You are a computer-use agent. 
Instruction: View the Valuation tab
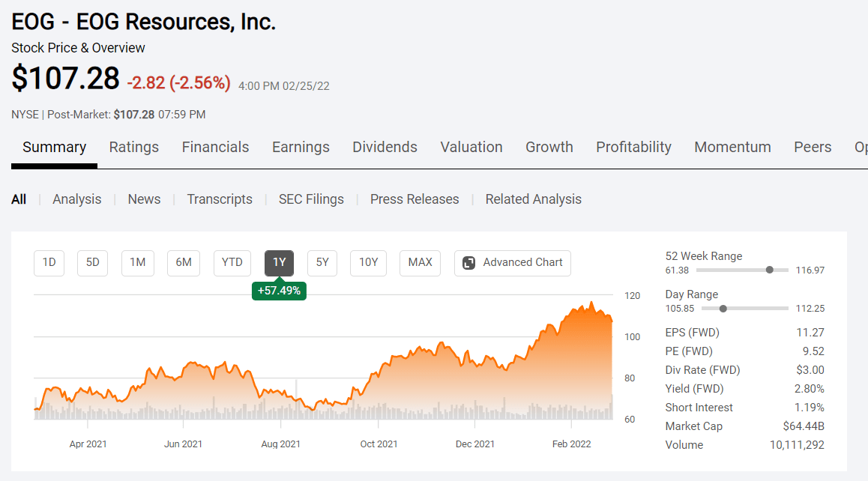[x=471, y=148]
